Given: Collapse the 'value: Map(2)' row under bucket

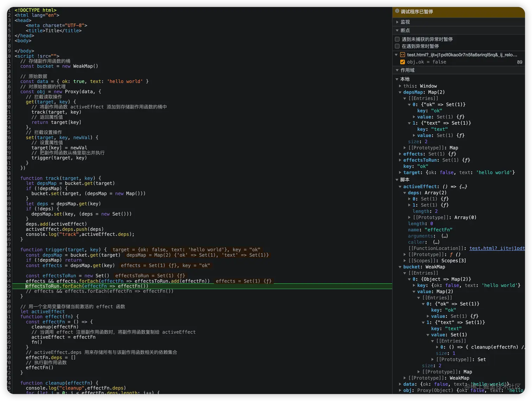Looking at the screenshot, I should 414,292.
